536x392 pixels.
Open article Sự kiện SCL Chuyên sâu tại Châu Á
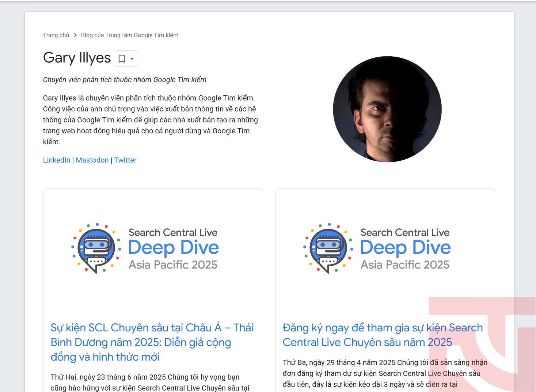click(x=152, y=342)
